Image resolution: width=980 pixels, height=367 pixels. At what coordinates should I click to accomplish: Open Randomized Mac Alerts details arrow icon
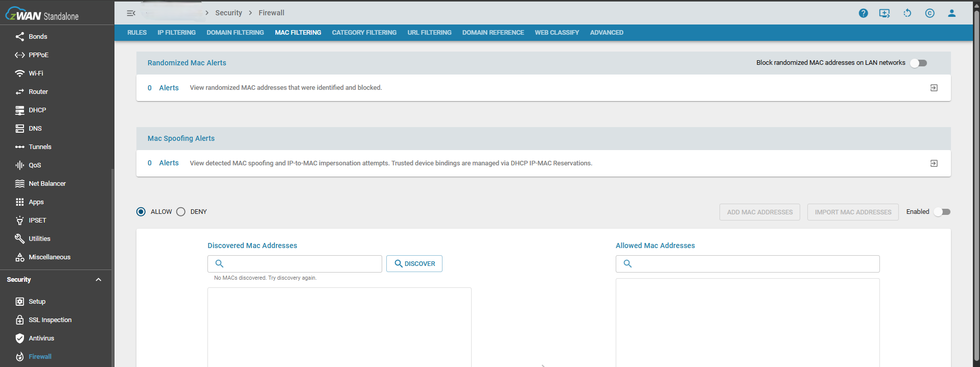pyautogui.click(x=934, y=88)
